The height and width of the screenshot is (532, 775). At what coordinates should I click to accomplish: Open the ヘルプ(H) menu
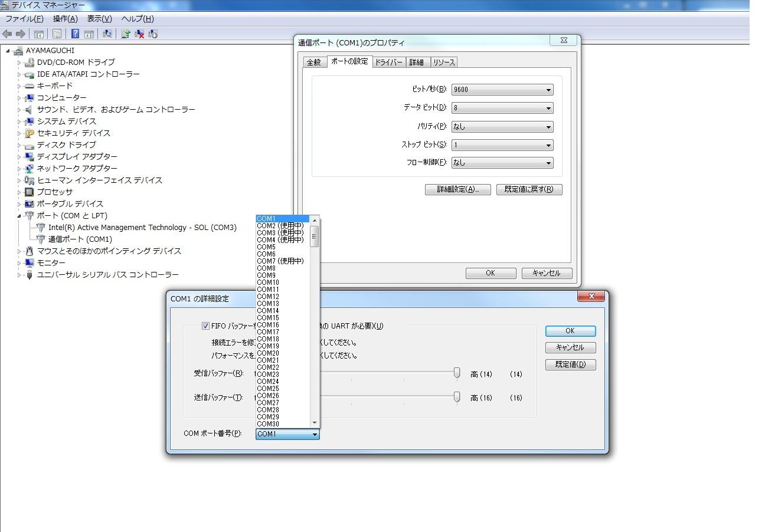tap(138, 19)
